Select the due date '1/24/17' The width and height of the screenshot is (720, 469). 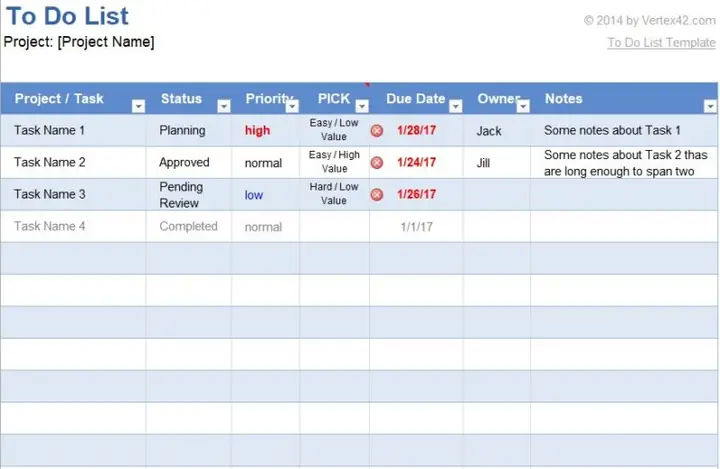click(416, 162)
